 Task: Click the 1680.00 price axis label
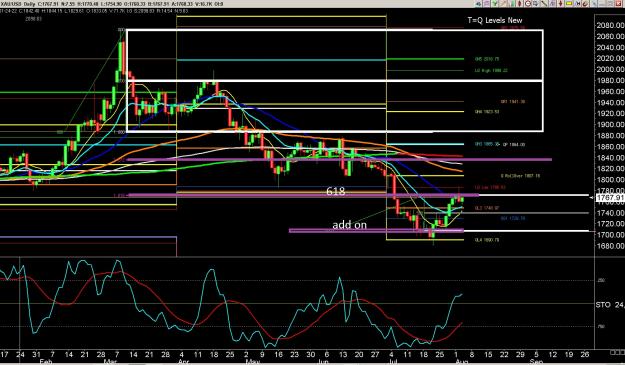[x=610, y=246]
